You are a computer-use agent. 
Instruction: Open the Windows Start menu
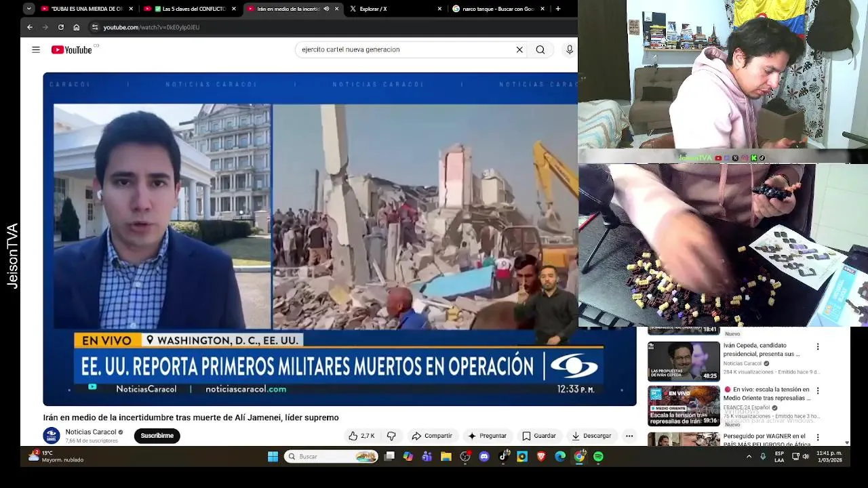pos(273,457)
